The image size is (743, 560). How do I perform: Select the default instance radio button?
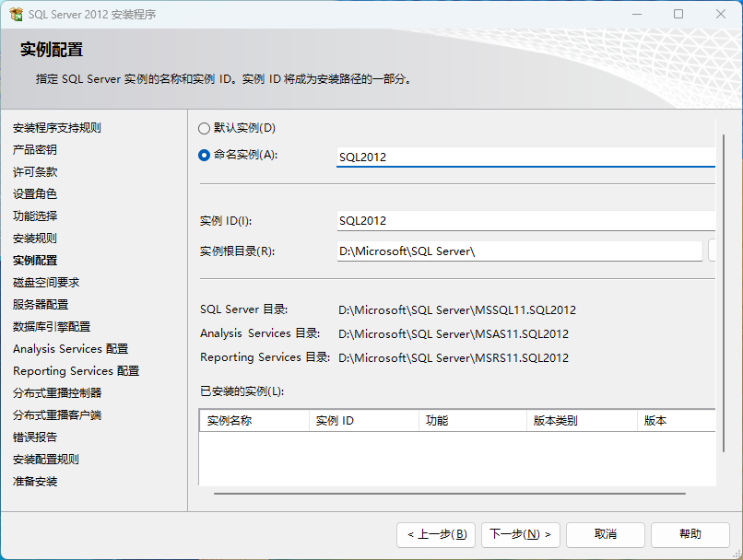point(204,128)
